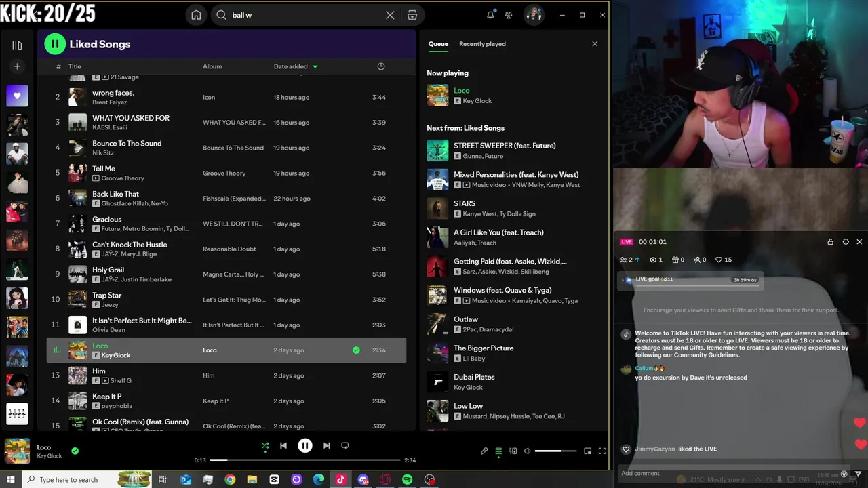The height and width of the screenshot is (488, 868).
Task: Pause Liked Songs with the green button
Action: (x=55, y=44)
